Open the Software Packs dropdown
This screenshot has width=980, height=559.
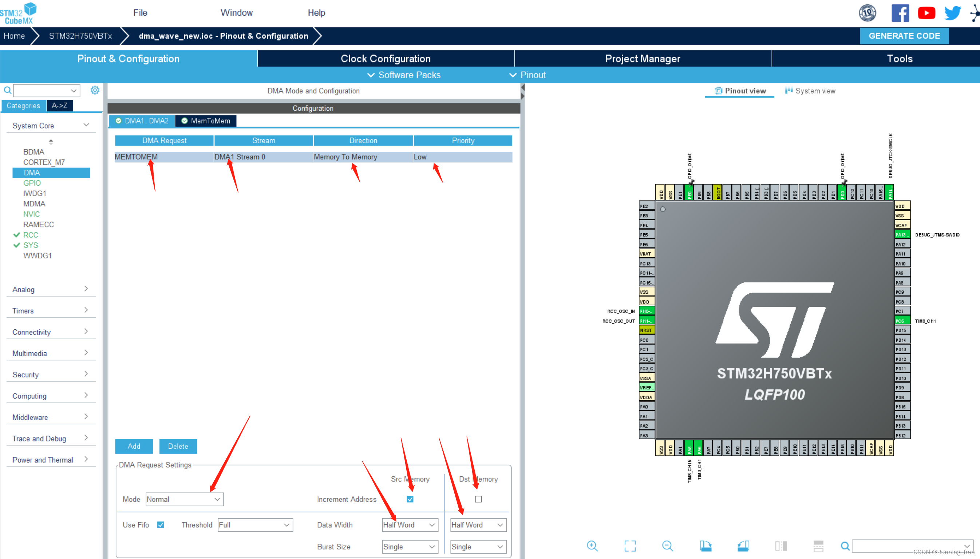[404, 75]
